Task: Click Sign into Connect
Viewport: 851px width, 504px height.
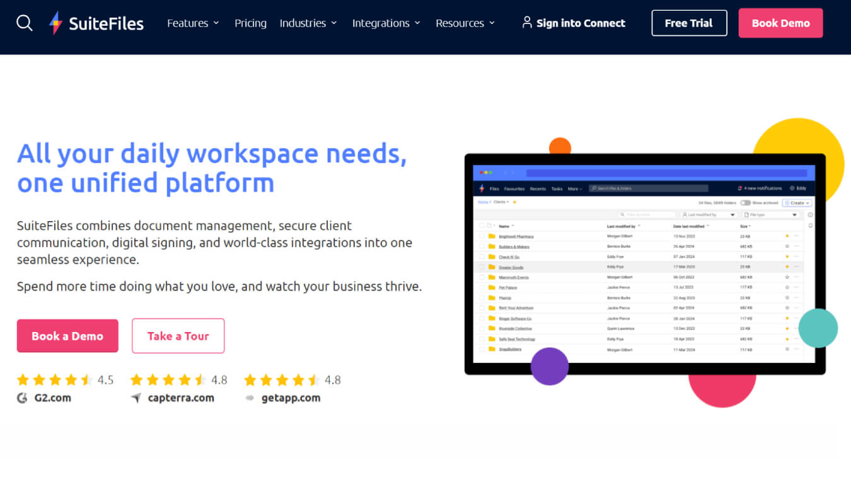Action: 574,23
